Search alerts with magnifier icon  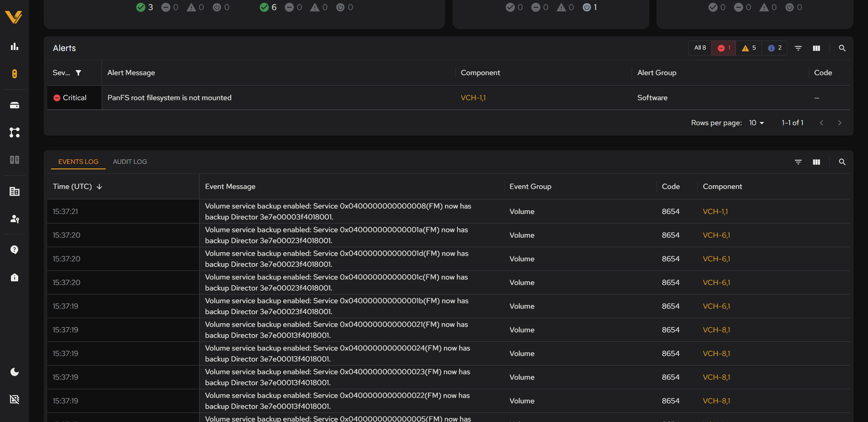pyautogui.click(x=842, y=48)
